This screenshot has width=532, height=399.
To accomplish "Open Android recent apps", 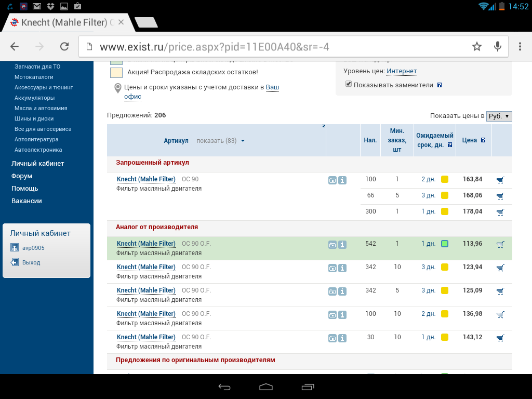I will click(308, 387).
